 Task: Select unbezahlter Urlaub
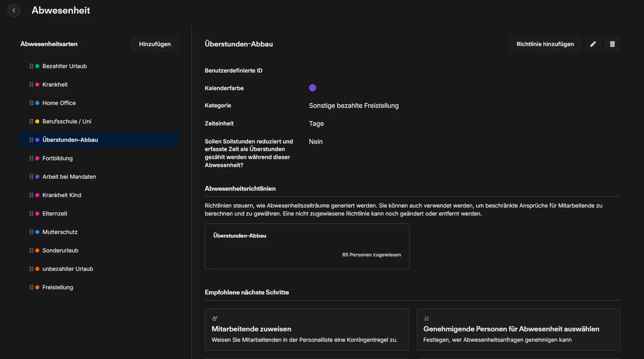99,269
